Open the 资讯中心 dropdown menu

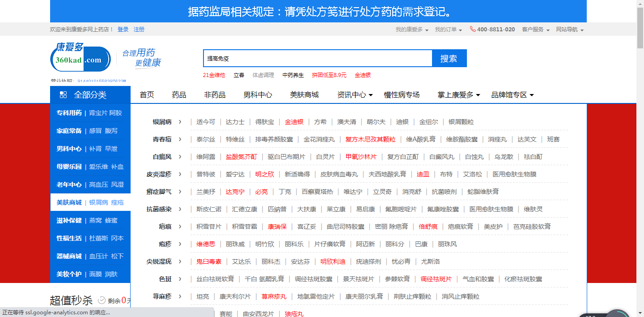(355, 95)
